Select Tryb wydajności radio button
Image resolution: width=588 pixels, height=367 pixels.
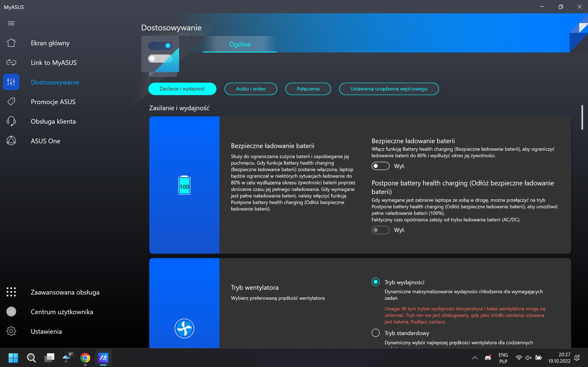tap(376, 282)
